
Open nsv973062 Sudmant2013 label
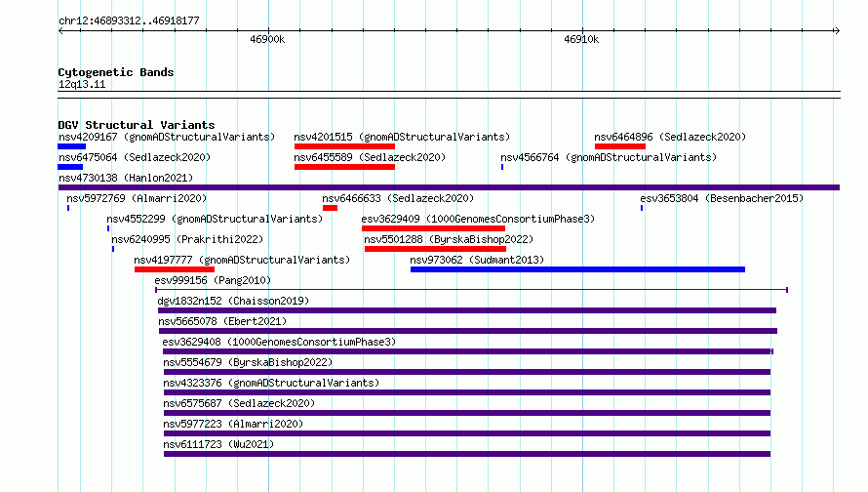pyautogui.click(x=477, y=260)
